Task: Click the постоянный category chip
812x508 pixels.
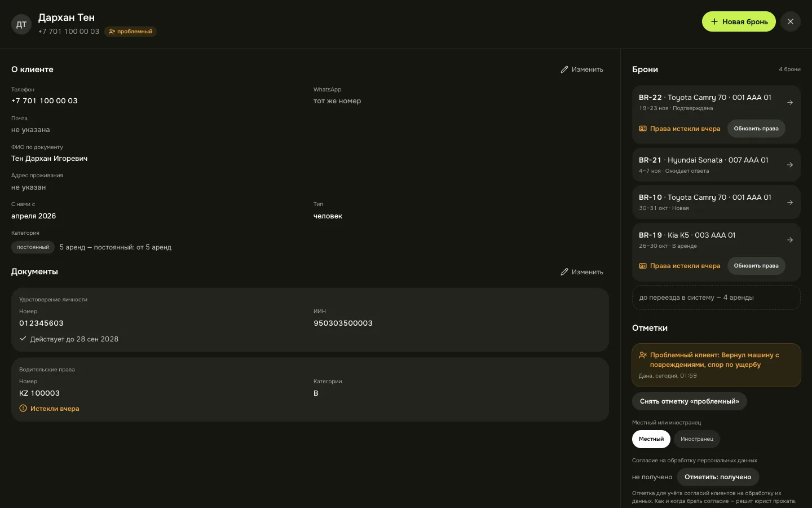Action: click(33, 247)
